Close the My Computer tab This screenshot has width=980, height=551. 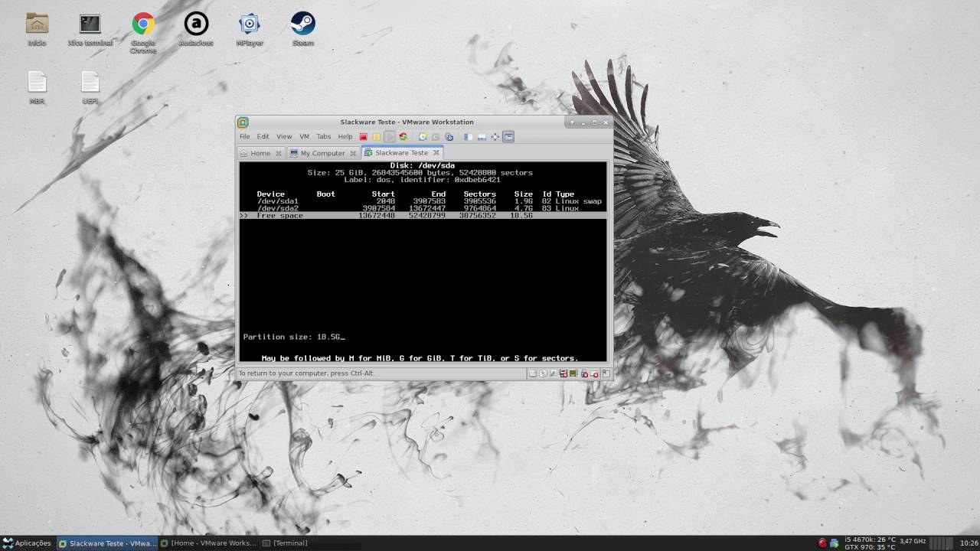click(353, 153)
